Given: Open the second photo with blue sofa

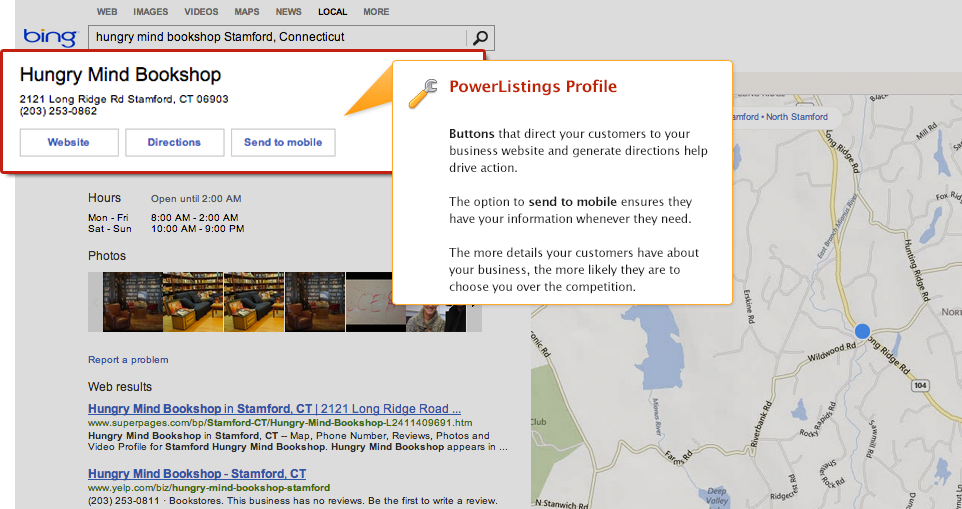Looking at the screenshot, I should pos(193,302).
